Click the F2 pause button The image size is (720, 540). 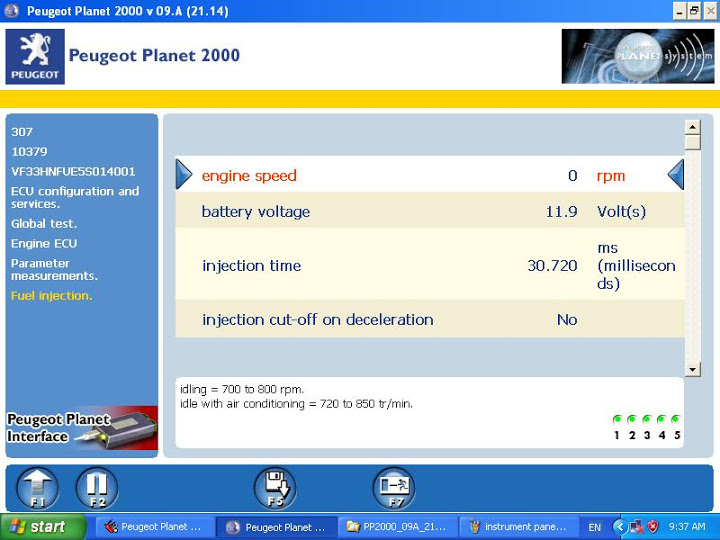96,488
